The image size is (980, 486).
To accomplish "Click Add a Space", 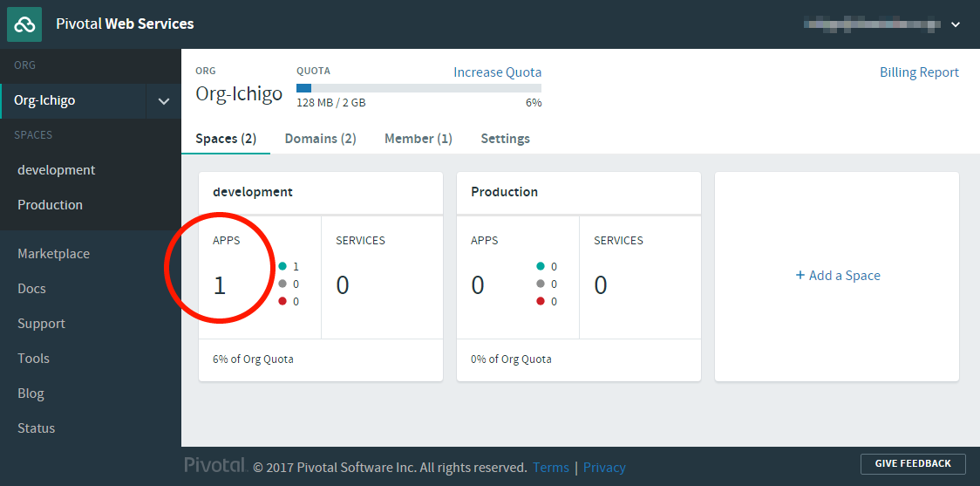I will tap(838, 275).
